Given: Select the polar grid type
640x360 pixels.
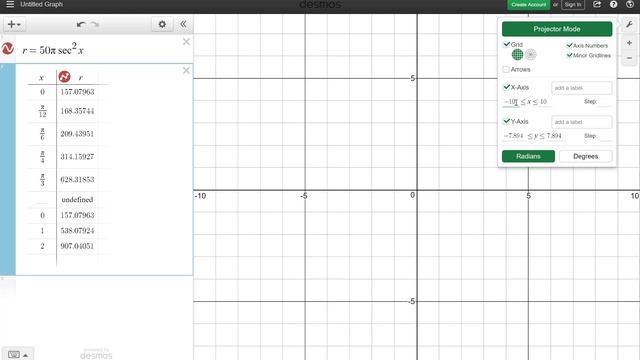Looking at the screenshot, I should [x=531, y=54].
